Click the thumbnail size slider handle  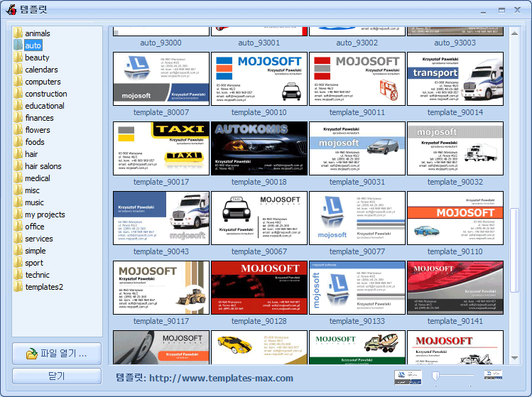pos(435,376)
